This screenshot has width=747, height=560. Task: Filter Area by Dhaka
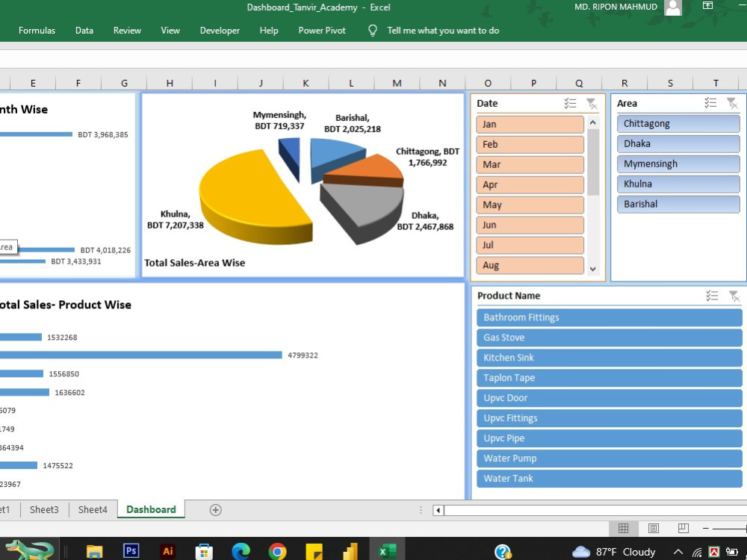pyautogui.click(x=678, y=144)
